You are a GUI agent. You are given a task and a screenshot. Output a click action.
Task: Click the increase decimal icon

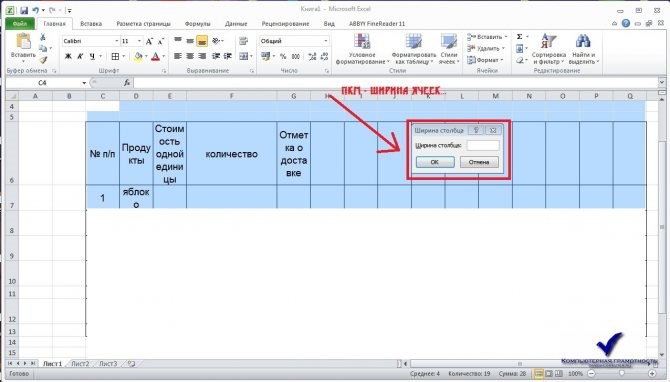(312, 56)
